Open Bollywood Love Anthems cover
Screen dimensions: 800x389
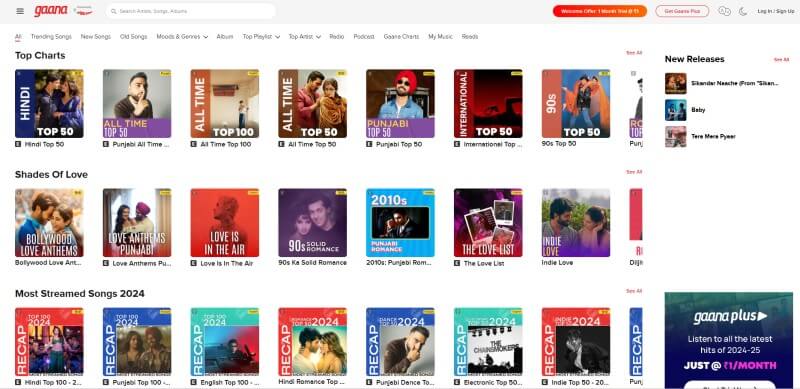(x=49, y=223)
